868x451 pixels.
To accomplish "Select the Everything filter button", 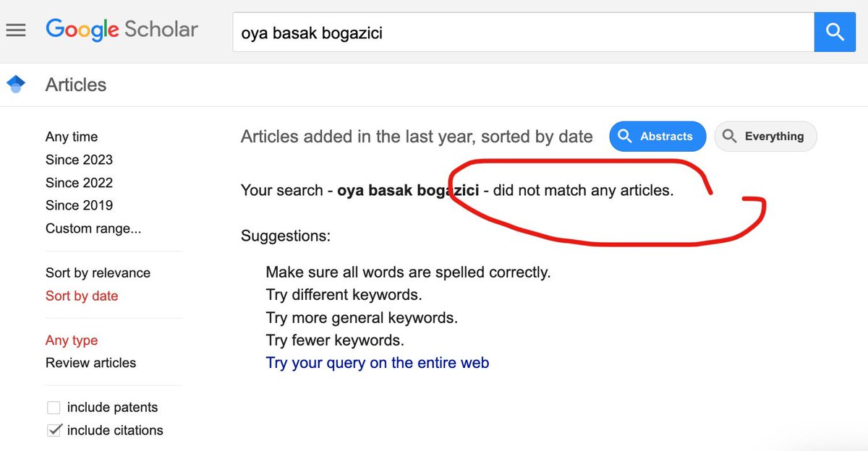I will [x=765, y=136].
